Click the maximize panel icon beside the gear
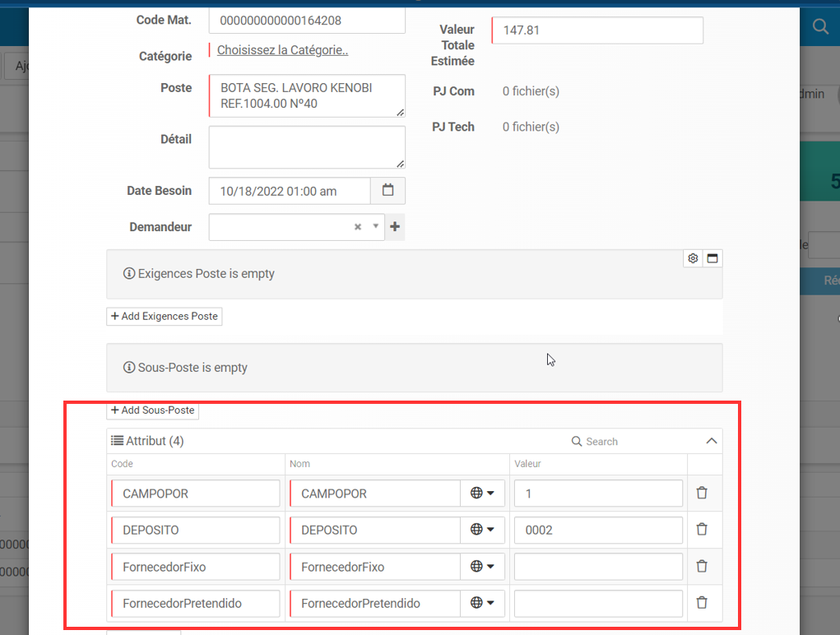The image size is (840, 635). point(712,257)
